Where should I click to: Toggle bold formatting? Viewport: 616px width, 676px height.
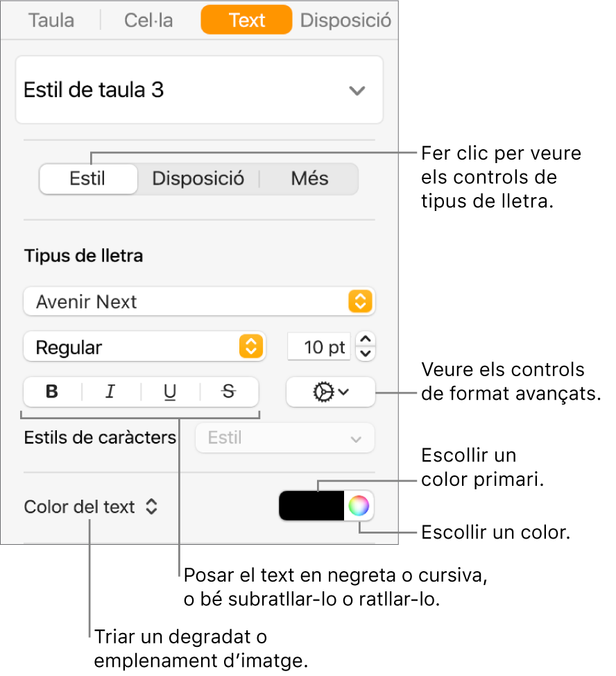(x=52, y=392)
